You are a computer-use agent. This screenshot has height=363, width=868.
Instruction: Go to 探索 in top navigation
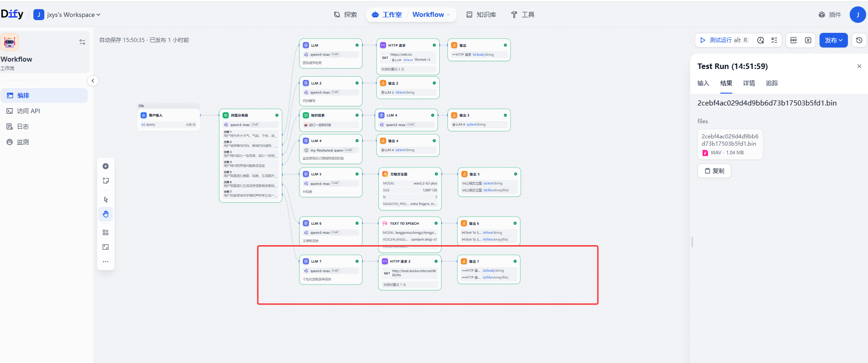click(x=346, y=15)
